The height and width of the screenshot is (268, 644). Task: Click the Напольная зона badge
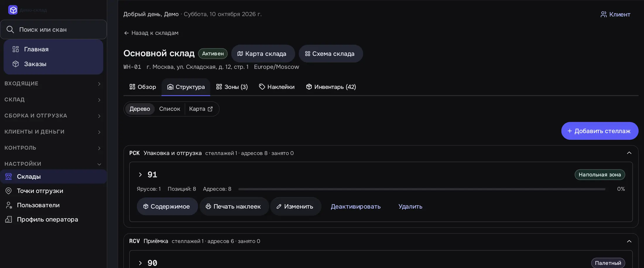point(600,175)
